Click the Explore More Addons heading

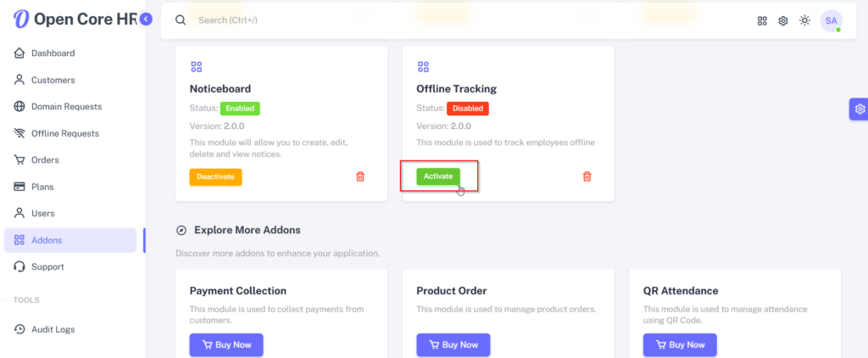pyautogui.click(x=248, y=230)
